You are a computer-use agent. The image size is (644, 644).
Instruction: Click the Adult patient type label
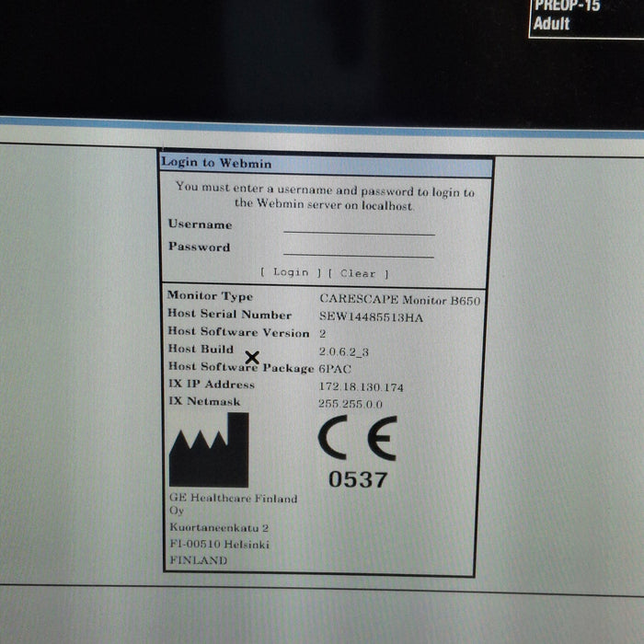[552, 23]
